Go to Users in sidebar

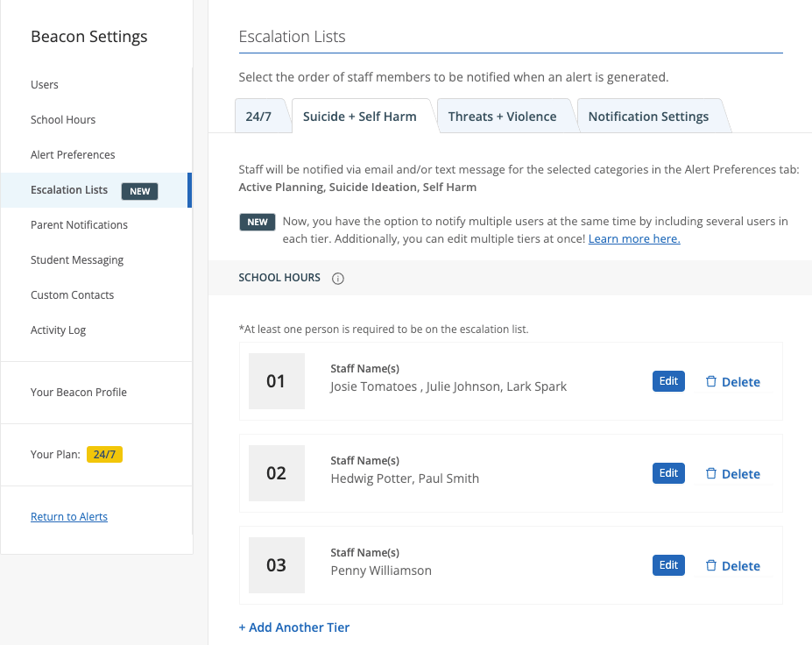pos(45,84)
